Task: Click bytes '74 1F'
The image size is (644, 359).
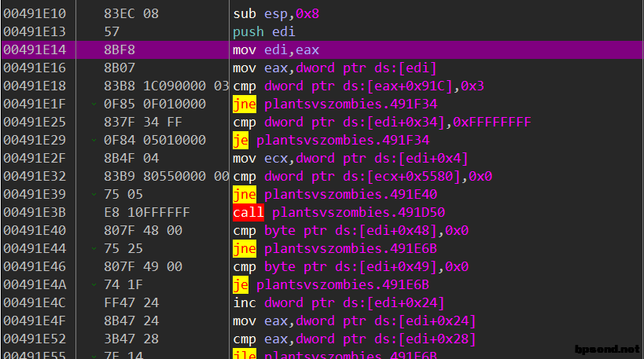Action: click(123, 284)
